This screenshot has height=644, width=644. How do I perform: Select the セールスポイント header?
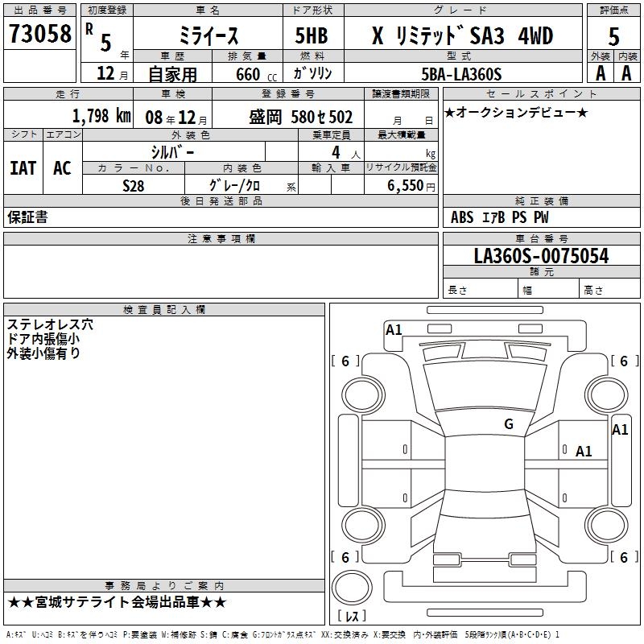pos(541,93)
